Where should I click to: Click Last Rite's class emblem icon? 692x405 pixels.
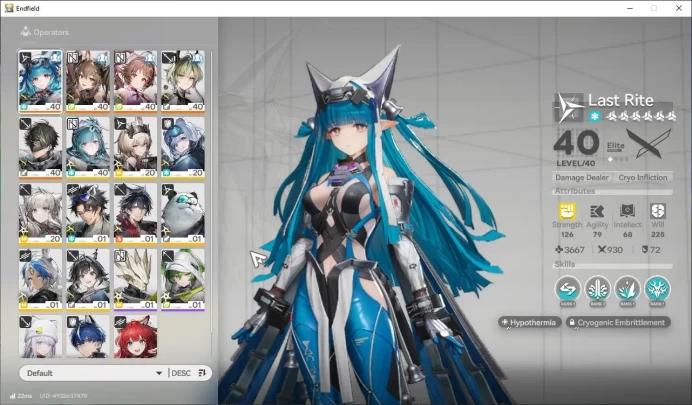568,108
